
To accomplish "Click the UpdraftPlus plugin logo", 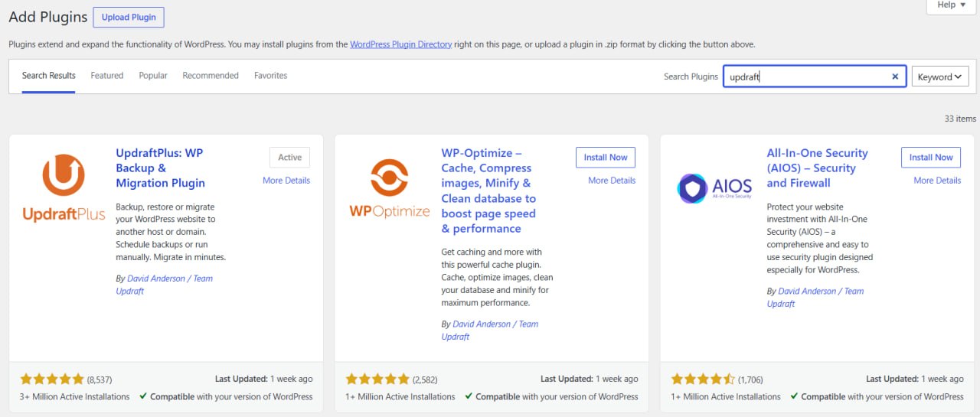I will [64, 188].
